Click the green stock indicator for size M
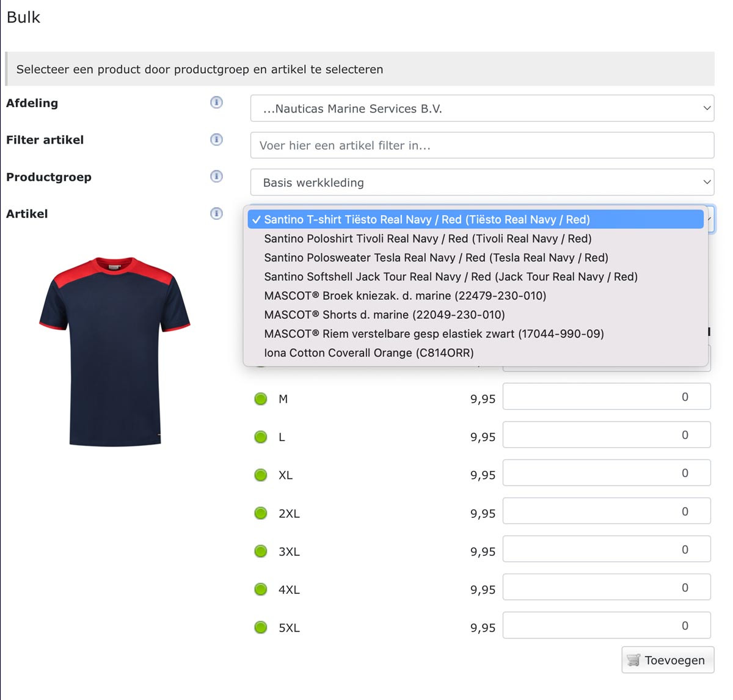The image size is (733, 700). point(261,399)
